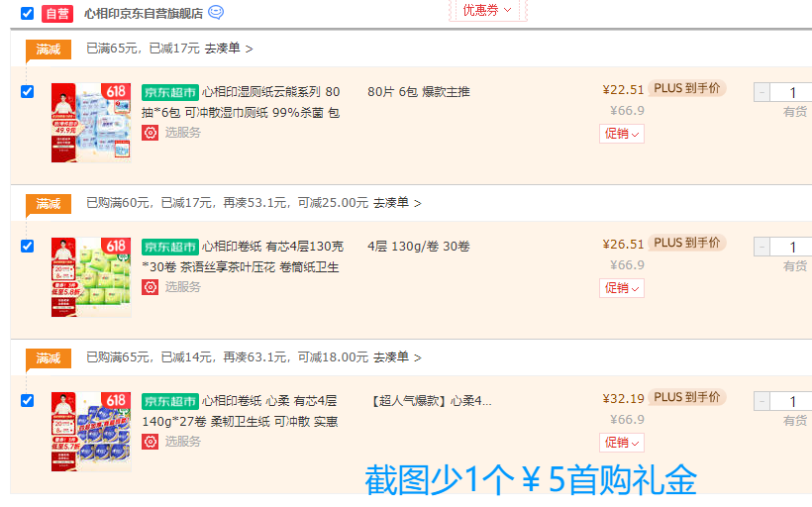Click first 满减 tag above 湿厕纸
This screenshot has height=507, width=812.
point(49,50)
